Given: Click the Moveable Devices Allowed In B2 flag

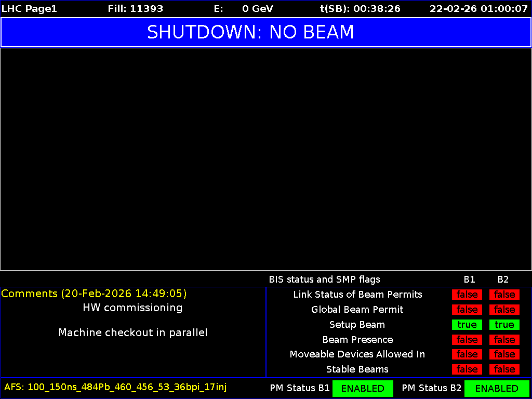Looking at the screenshot, I should 504,354.
